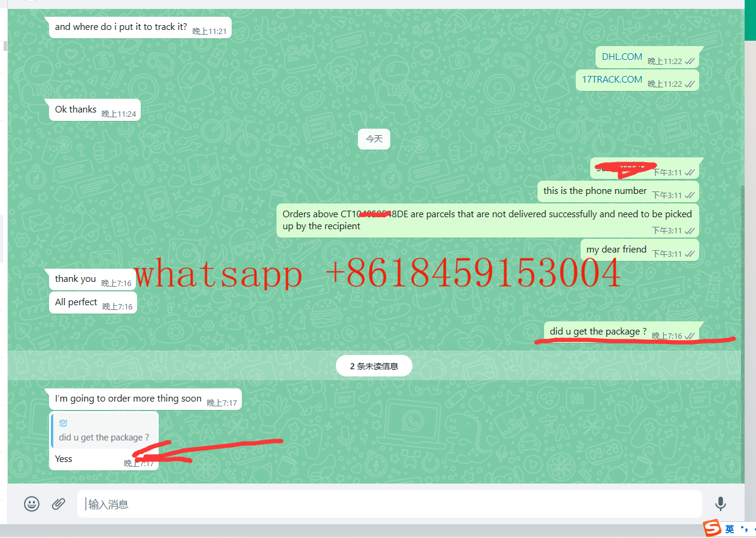
Task: Click the 'Orders above' parcel notice message
Action: coord(487,220)
